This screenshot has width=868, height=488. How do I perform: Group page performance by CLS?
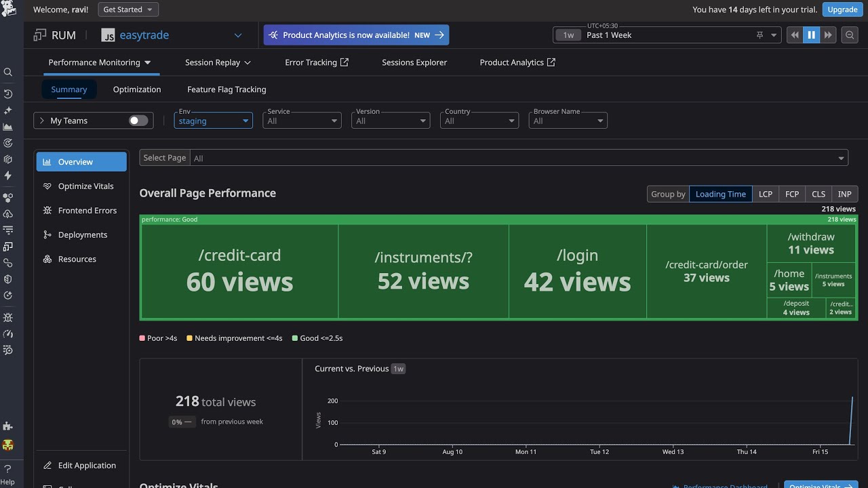click(818, 194)
